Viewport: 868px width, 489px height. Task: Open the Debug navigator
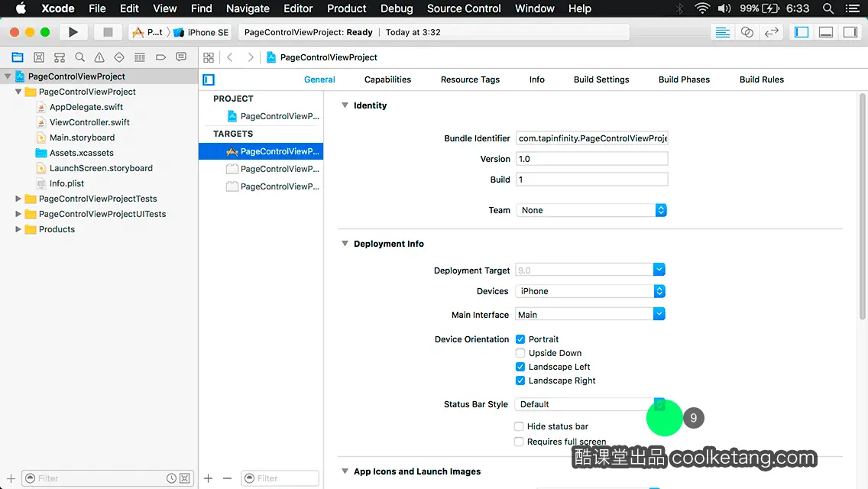click(140, 57)
